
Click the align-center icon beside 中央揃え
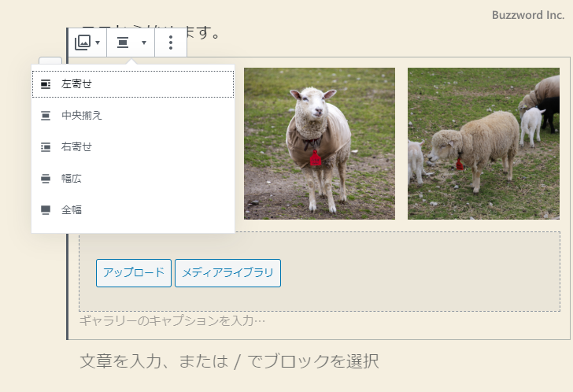(46, 116)
